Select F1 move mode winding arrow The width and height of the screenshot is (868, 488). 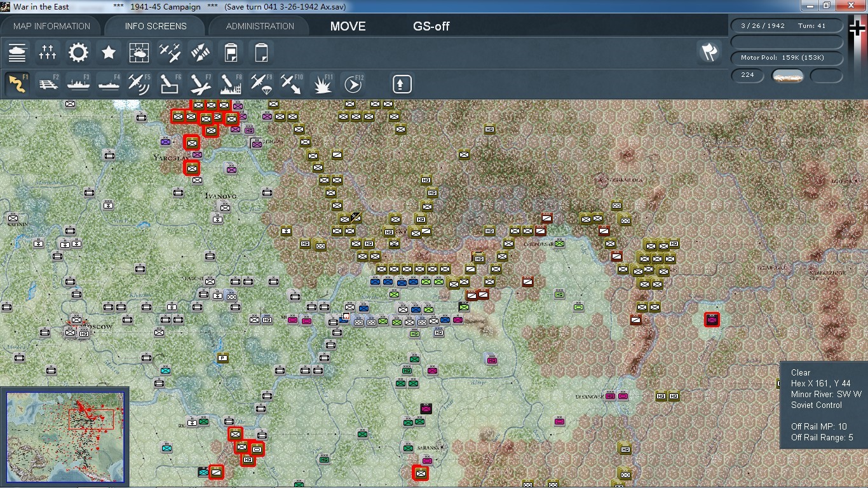tap(18, 83)
